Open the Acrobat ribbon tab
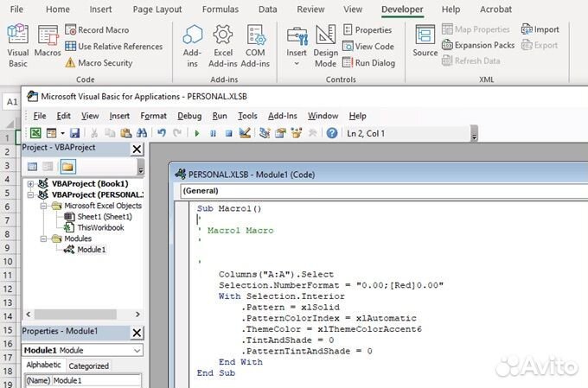The width and height of the screenshot is (588, 388). [495, 10]
